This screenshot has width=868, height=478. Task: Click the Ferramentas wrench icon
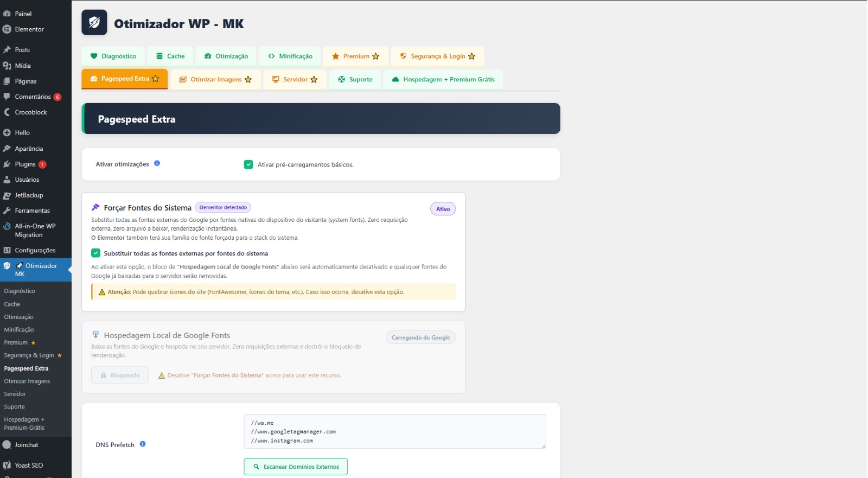7,211
